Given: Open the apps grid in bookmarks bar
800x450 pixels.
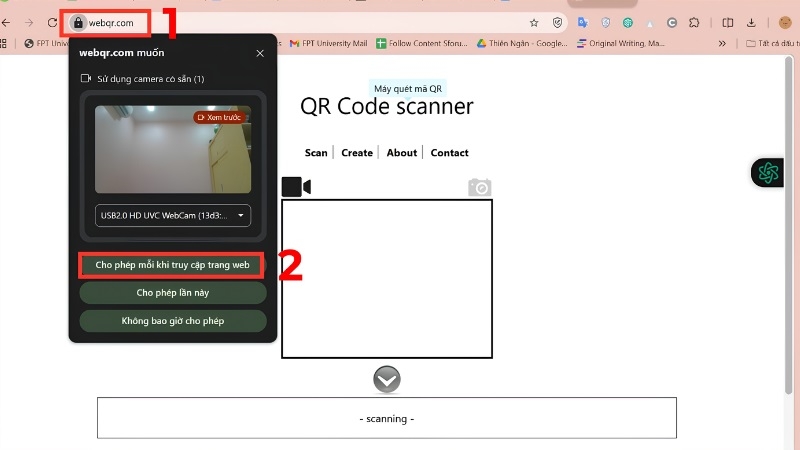Looking at the screenshot, I should [x=3, y=44].
